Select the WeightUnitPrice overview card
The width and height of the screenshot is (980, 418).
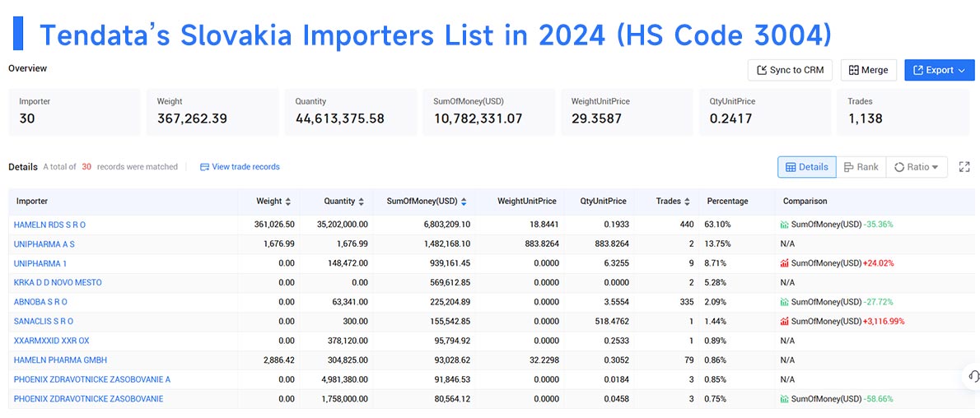pyautogui.click(x=627, y=112)
